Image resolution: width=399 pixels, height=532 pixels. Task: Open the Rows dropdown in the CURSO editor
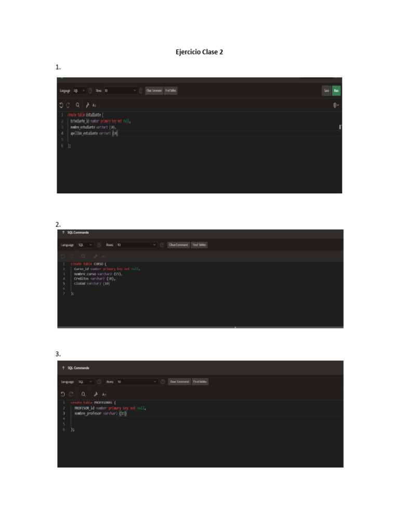point(137,245)
